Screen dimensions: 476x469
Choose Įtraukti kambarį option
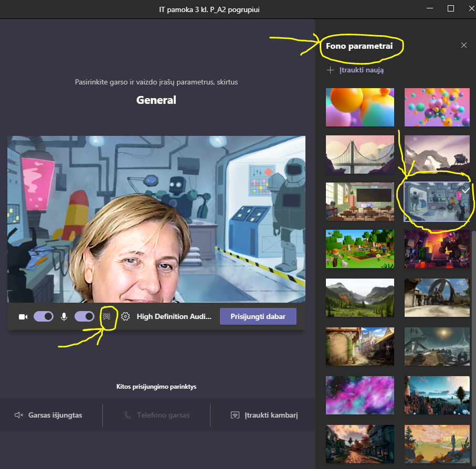(x=264, y=415)
